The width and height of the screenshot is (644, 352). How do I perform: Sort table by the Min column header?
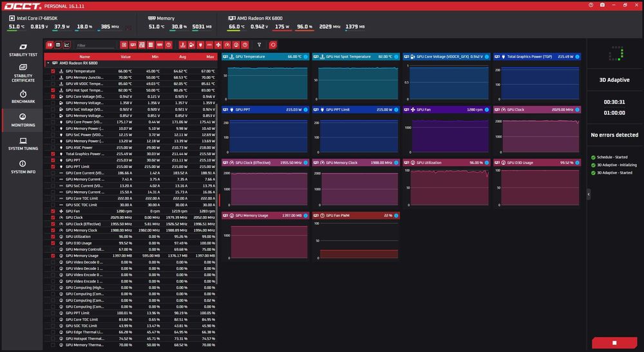point(155,57)
